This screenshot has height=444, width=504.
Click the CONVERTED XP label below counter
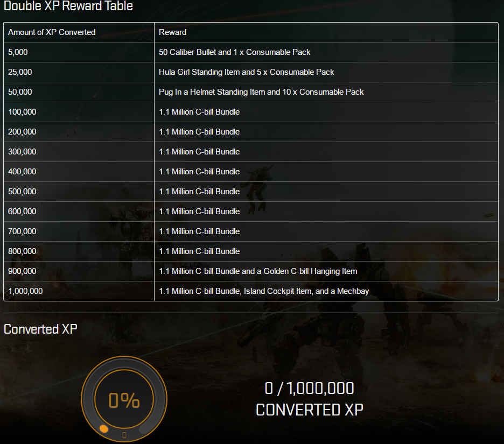coord(309,410)
